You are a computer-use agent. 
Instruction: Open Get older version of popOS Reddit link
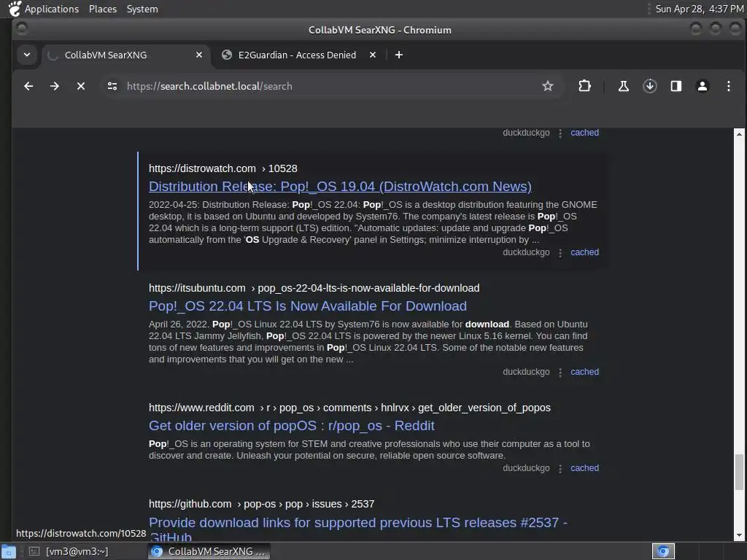pos(291,425)
